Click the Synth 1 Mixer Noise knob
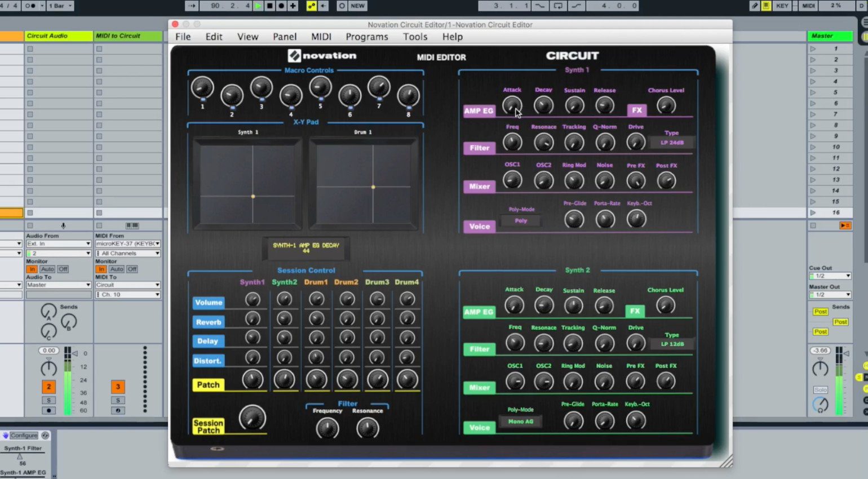The height and width of the screenshot is (479, 868). 605,180
